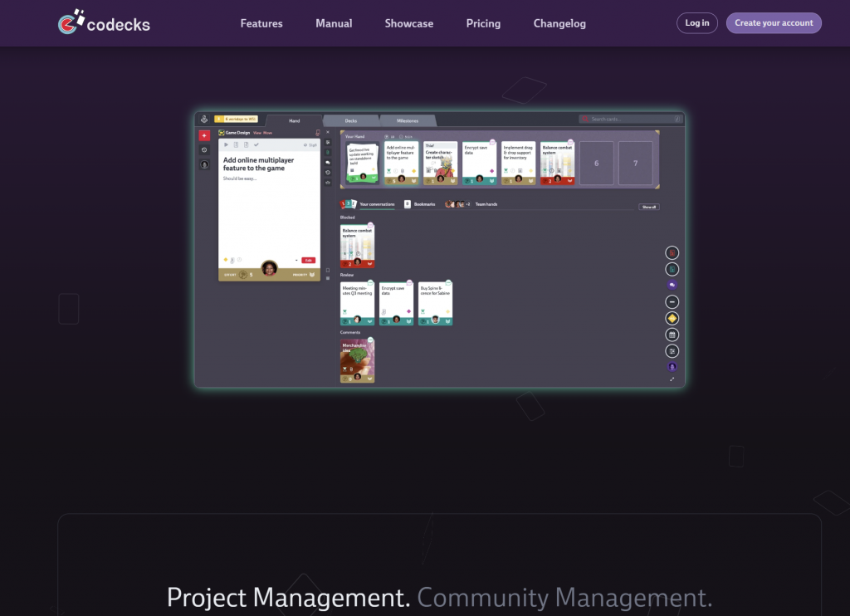Image resolution: width=850 pixels, height=616 pixels.
Task: Open blocked 'Balance combat system' card
Action: pyautogui.click(x=357, y=247)
